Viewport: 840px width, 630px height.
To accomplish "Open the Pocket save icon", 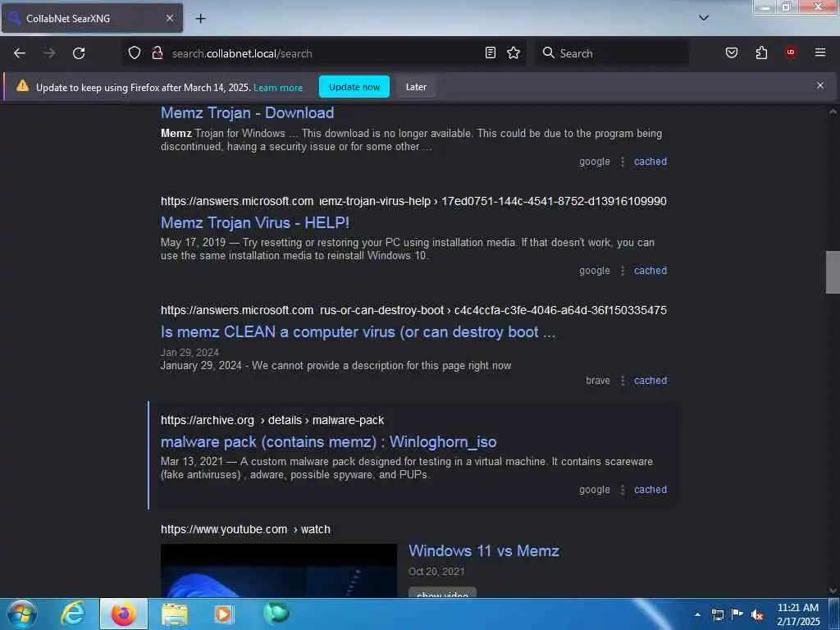I will click(732, 52).
